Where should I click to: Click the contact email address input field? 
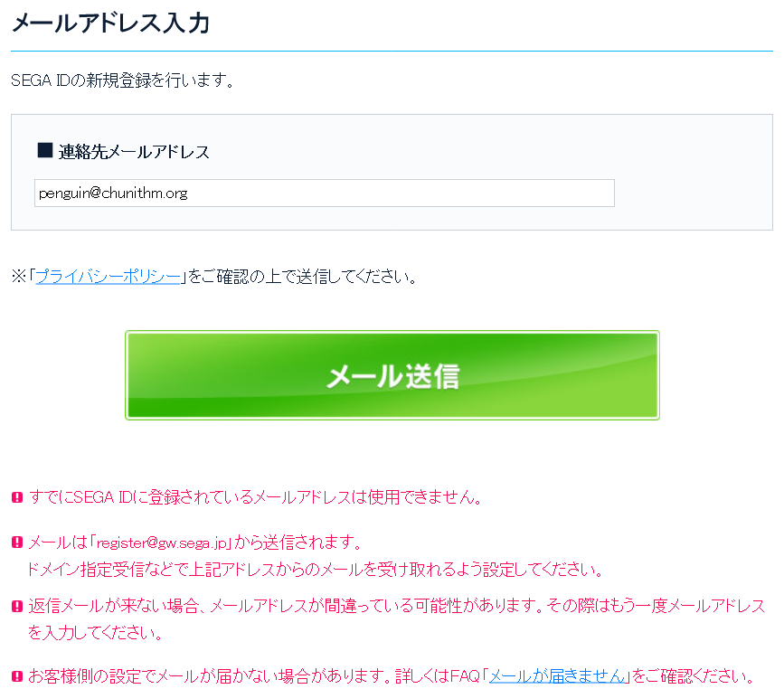(x=324, y=193)
